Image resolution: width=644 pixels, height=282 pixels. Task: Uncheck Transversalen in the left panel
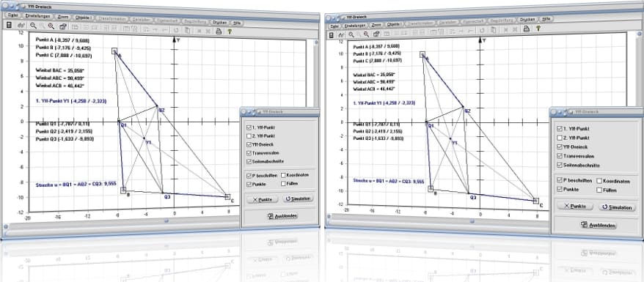[249, 153]
